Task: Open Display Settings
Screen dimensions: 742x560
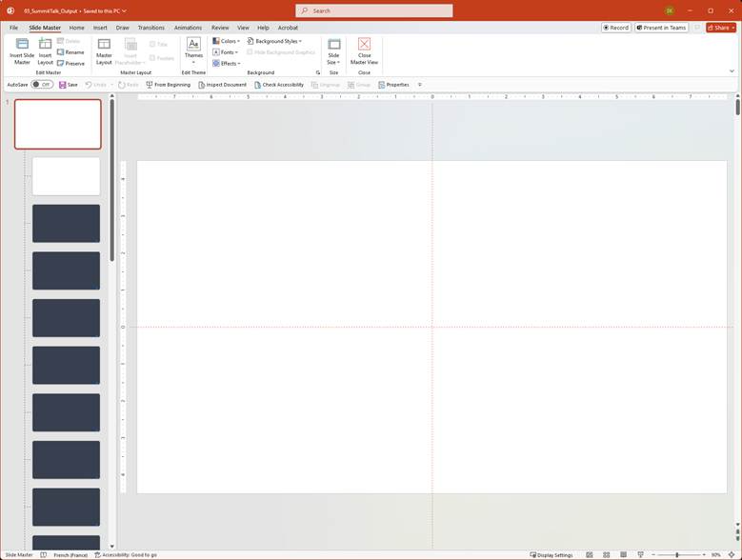Action: (551, 555)
